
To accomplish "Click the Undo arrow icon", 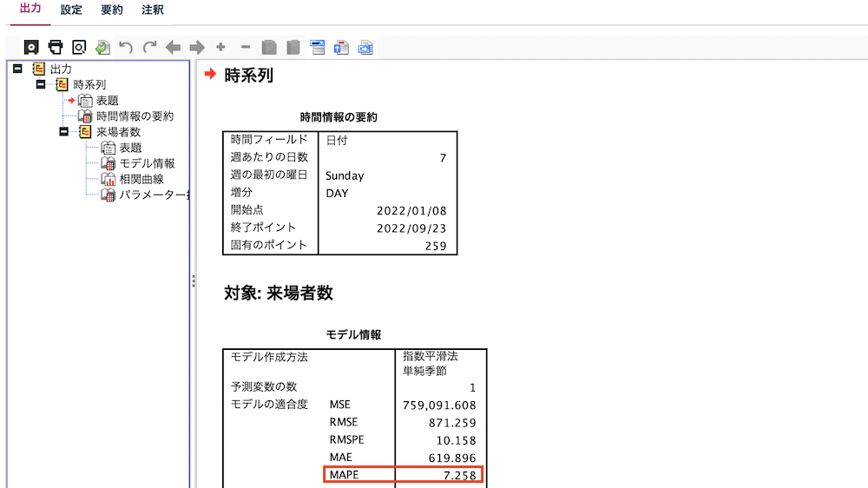I will [126, 47].
